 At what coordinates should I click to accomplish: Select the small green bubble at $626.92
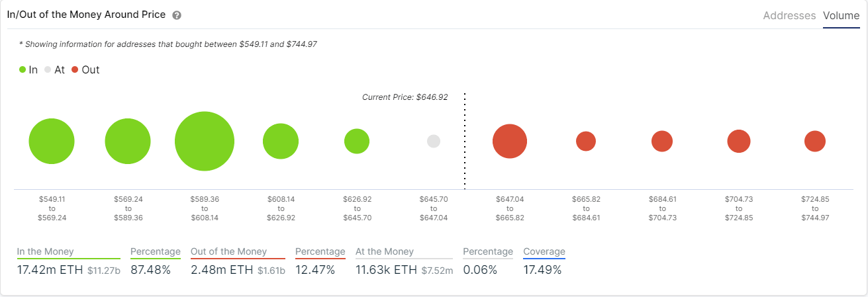[357, 141]
